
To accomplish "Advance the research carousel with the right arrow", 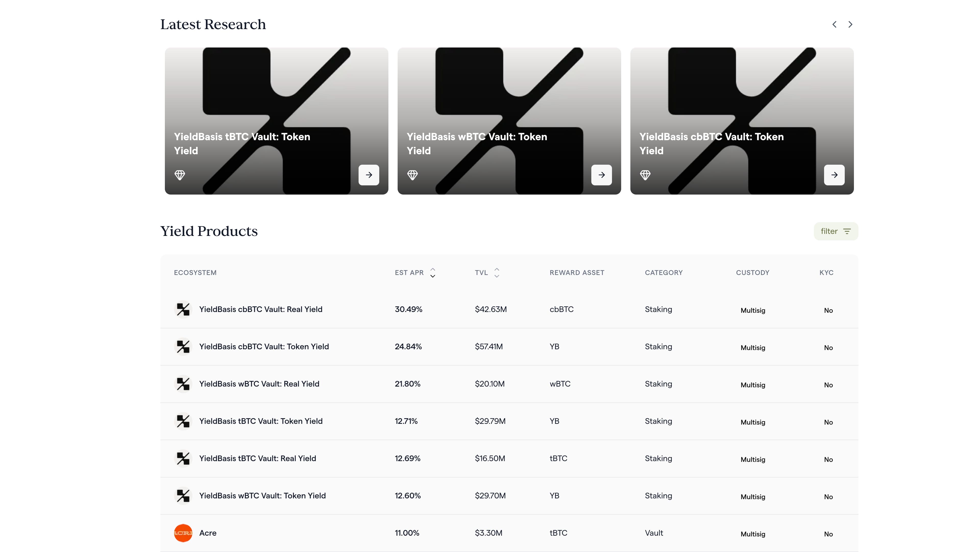I will pos(850,24).
